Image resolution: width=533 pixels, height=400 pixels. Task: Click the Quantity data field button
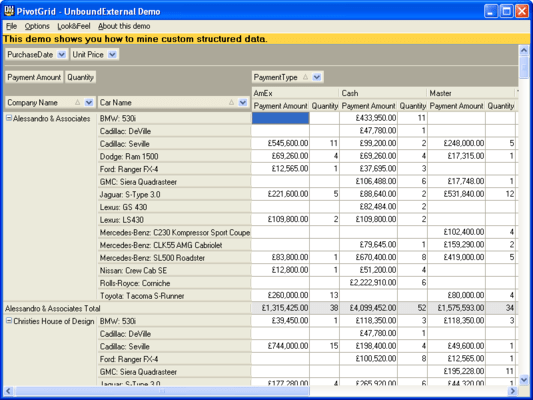click(x=80, y=77)
